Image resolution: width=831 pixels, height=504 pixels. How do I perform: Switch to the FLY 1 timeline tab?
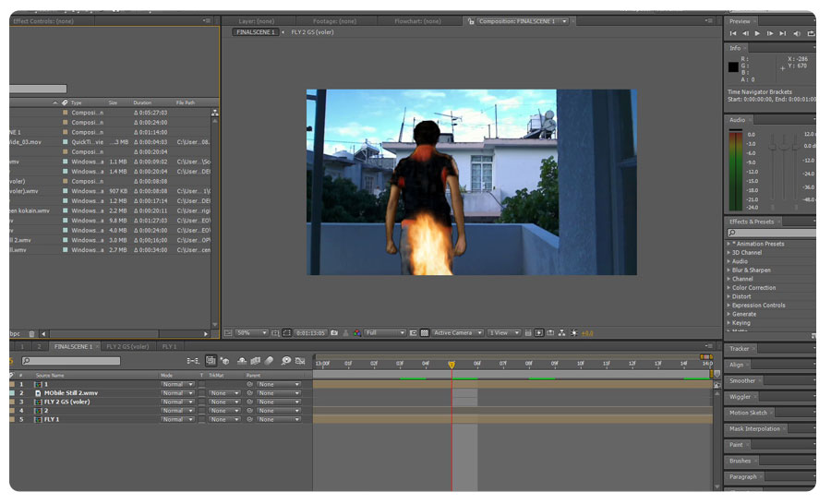170,347
